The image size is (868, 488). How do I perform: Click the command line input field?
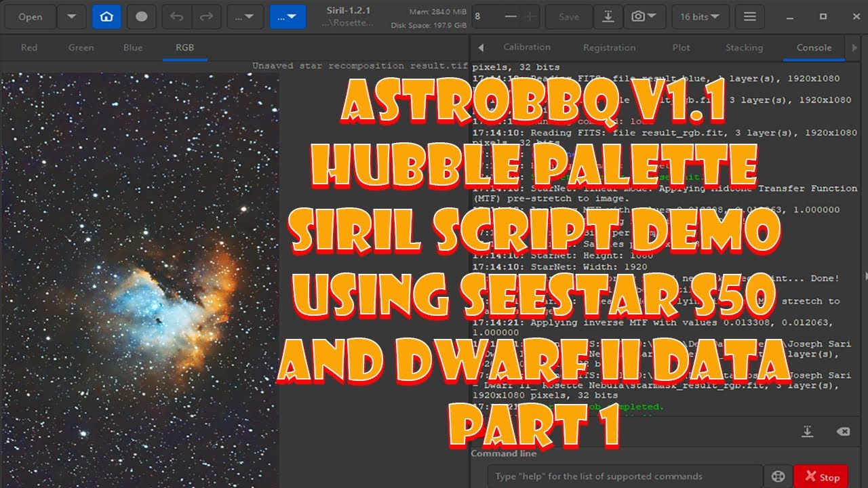point(624,476)
